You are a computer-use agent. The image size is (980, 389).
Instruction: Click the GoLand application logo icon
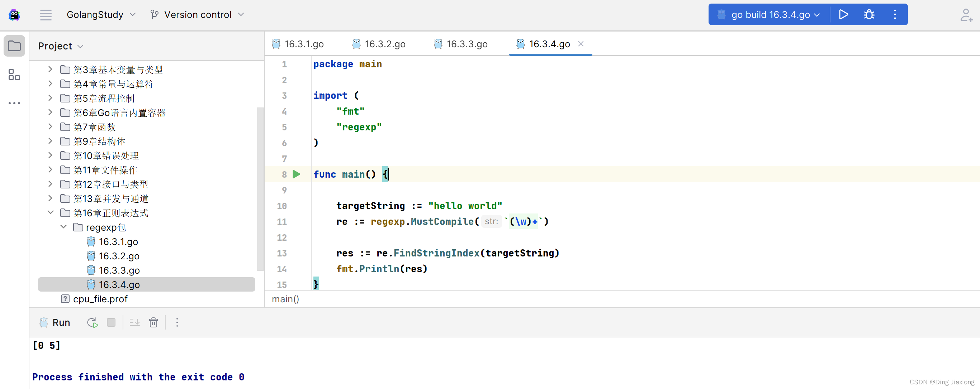click(14, 15)
